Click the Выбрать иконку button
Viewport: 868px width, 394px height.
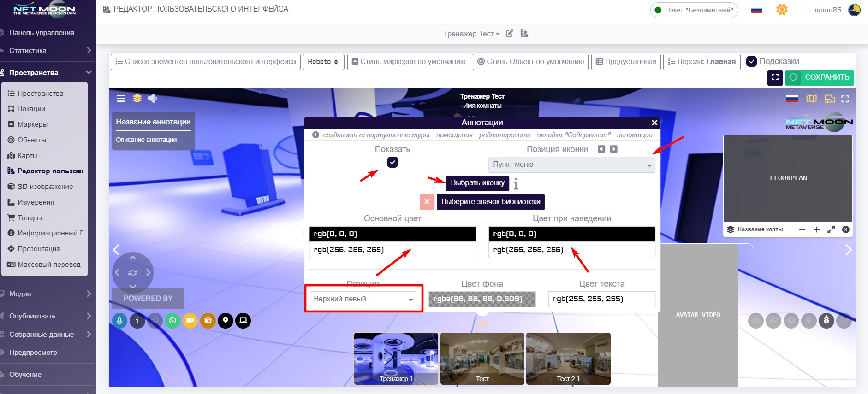(x=477, y=183)
